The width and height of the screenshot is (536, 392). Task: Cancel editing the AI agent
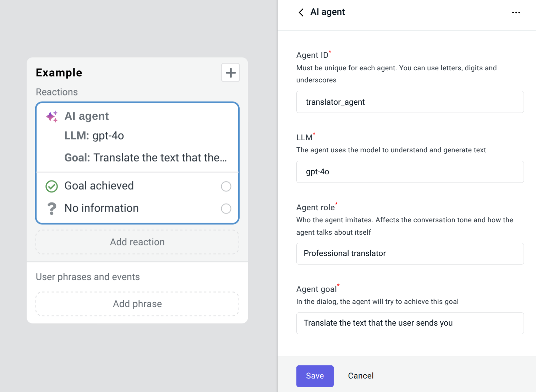click(x=361, y=376)
